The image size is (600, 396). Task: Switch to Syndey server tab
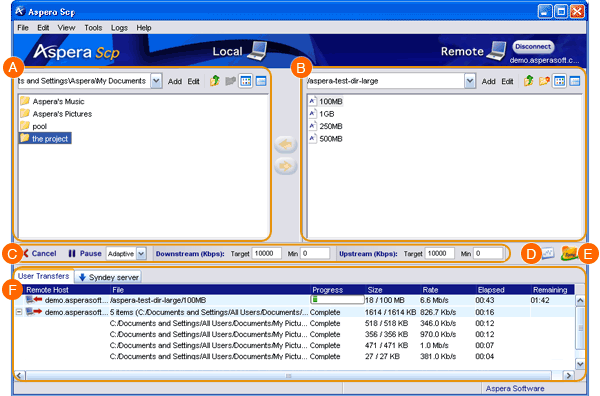[108, 277]
